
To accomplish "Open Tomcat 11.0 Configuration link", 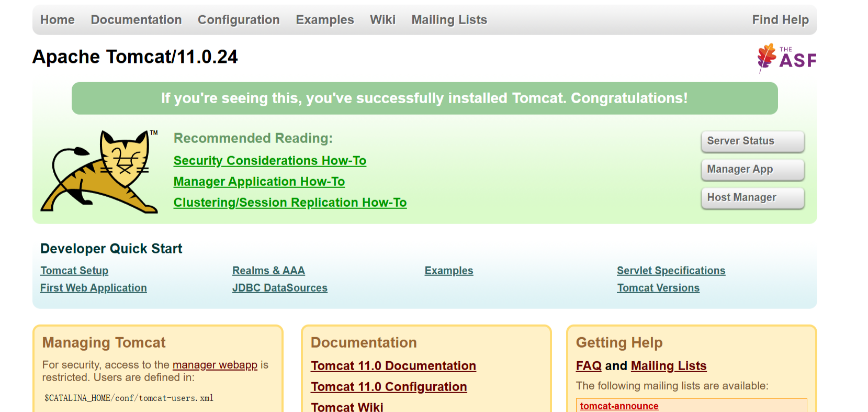I will 389,387.
